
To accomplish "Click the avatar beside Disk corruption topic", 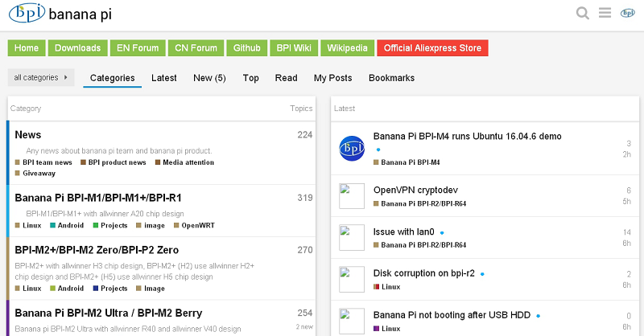I will (352, 280).
